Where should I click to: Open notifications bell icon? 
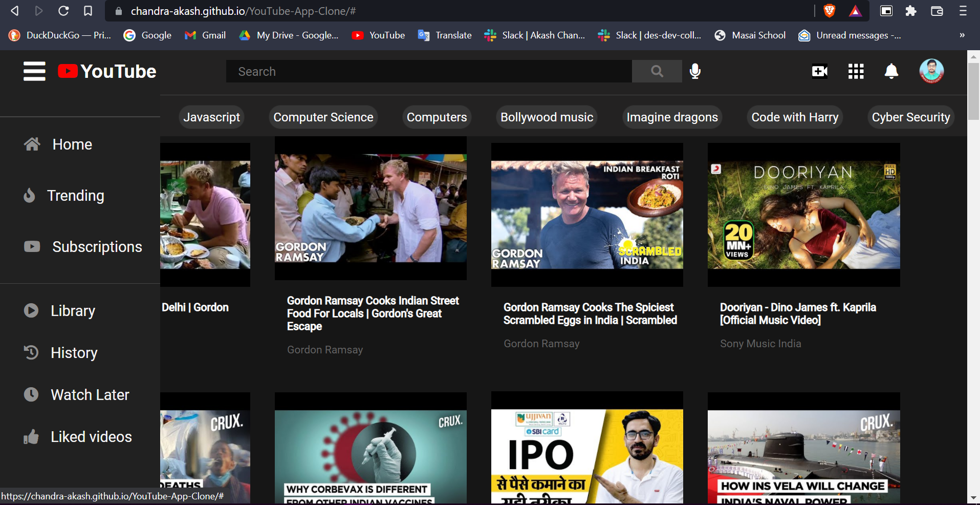[891, 71]
